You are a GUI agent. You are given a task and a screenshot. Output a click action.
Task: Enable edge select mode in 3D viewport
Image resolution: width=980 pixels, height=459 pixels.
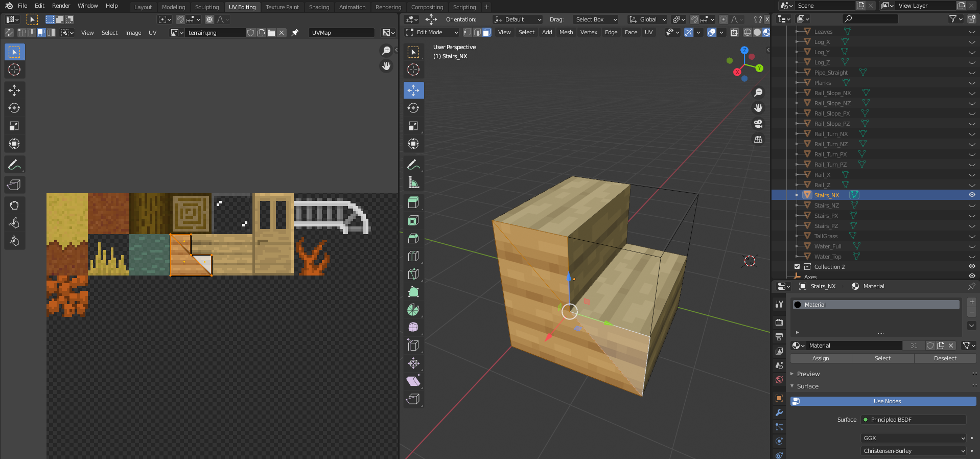(x=477, y=32)
